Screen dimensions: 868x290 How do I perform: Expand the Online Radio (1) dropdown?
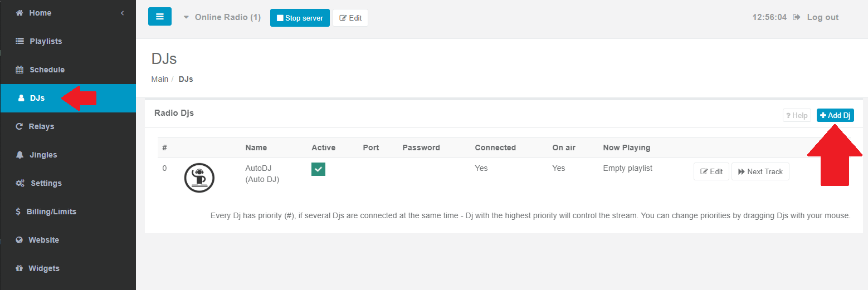pos(222,17)
